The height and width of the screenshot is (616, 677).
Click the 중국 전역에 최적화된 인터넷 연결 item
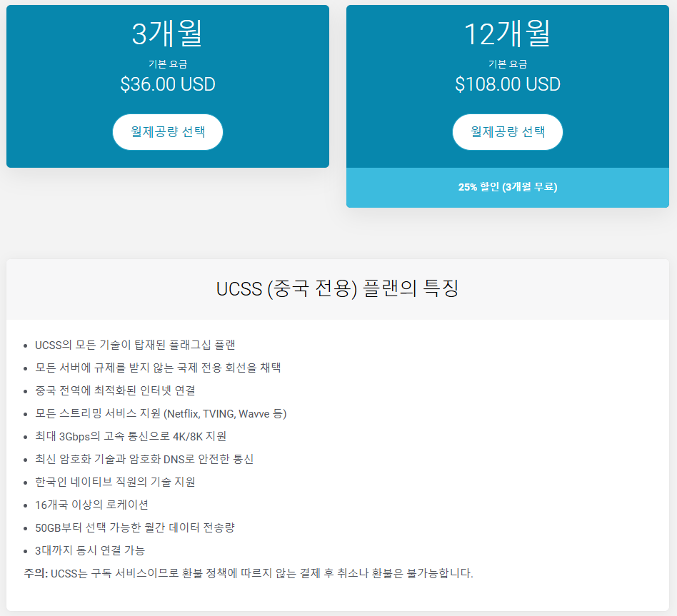(x=115, y=390)
